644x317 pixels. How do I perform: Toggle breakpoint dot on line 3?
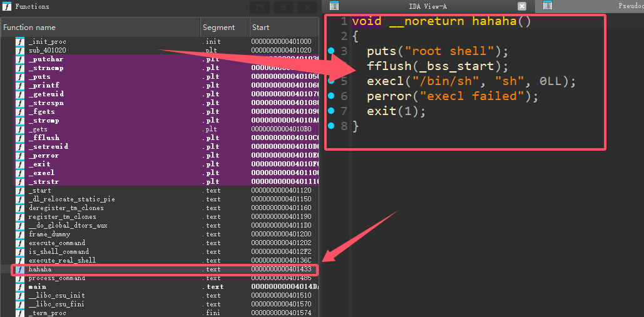[330, 51]
